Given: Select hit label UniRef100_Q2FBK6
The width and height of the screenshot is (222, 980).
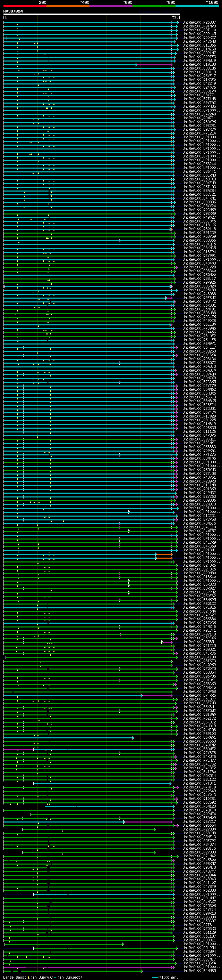Looking at the screenshot, I should click(x=199, y=566).
